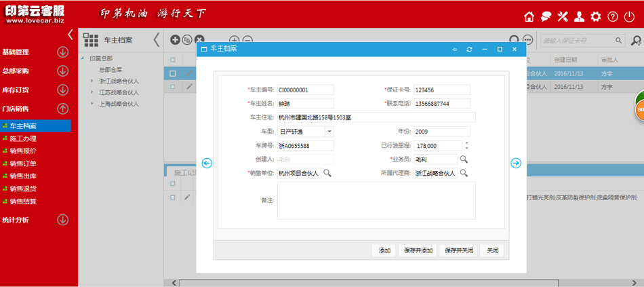Image resolution: width=644 pixels, height=287 pixels.
Task: Go to next record with right arrow
Action: (516, 164)
